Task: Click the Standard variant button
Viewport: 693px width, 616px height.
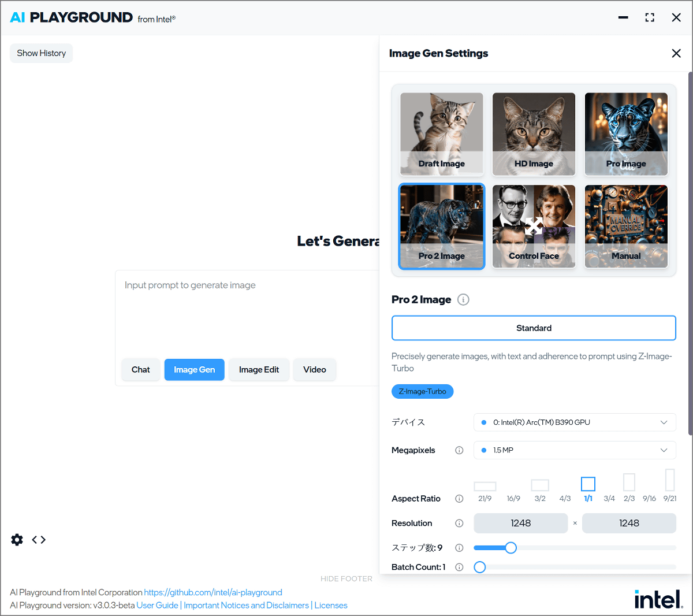Action: [x=534, y=328]
